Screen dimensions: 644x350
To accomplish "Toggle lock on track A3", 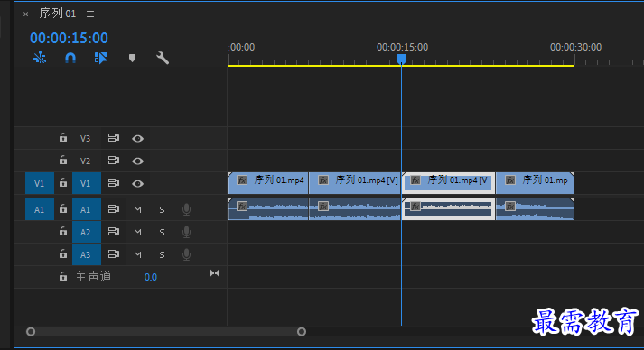I will pos(63,254).
